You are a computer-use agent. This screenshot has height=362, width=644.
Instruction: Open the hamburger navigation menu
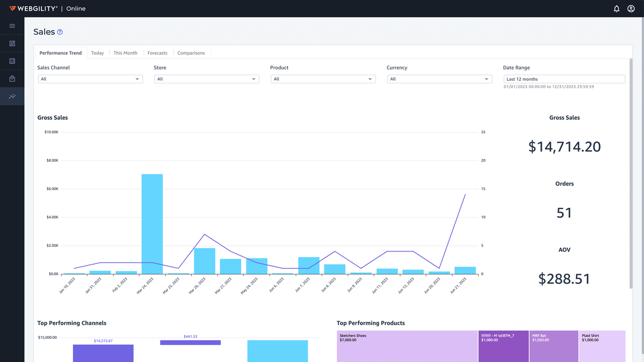12,26
